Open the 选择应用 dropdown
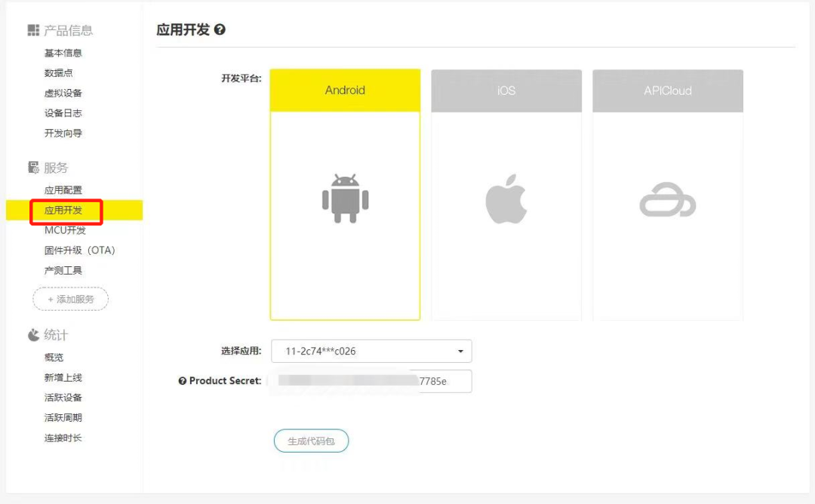Image resolution: width=815 pixels, height=504 pixels. pos(371,352)
